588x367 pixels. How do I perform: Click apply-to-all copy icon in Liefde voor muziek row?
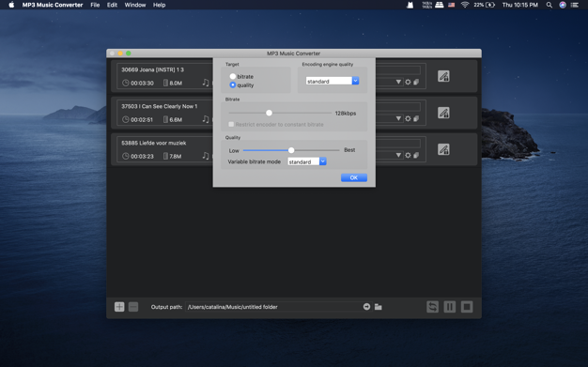coord(416,155)
